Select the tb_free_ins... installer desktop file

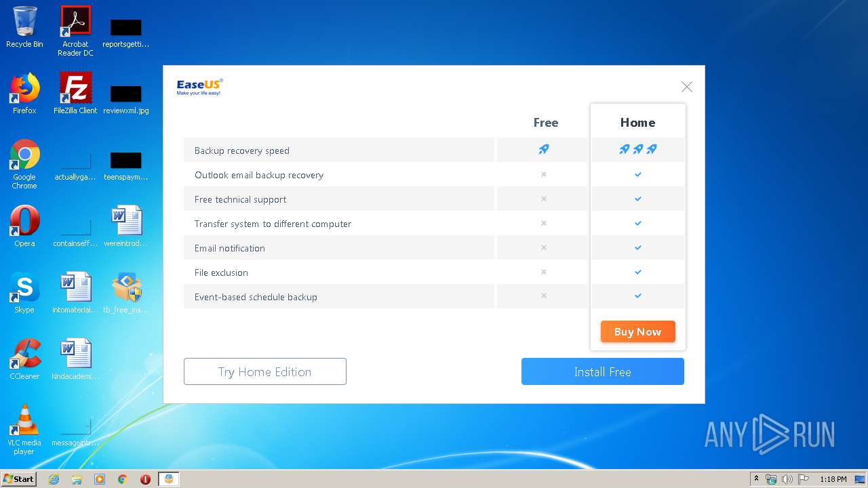tap(126, 293)
